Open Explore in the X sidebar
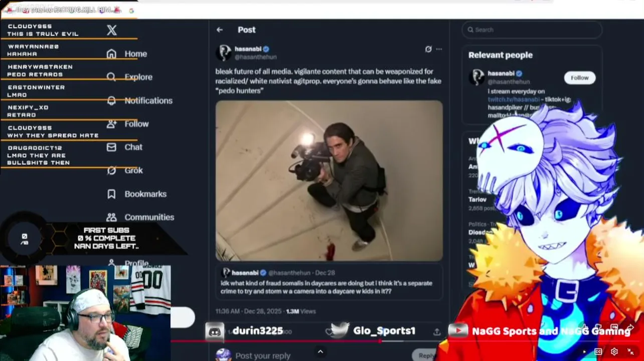 (x=129, y=77)
